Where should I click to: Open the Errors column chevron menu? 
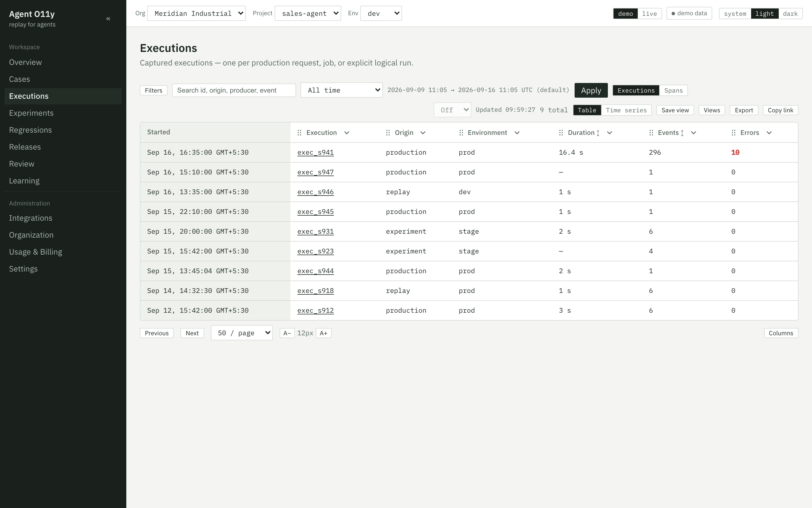click(769, 133)
